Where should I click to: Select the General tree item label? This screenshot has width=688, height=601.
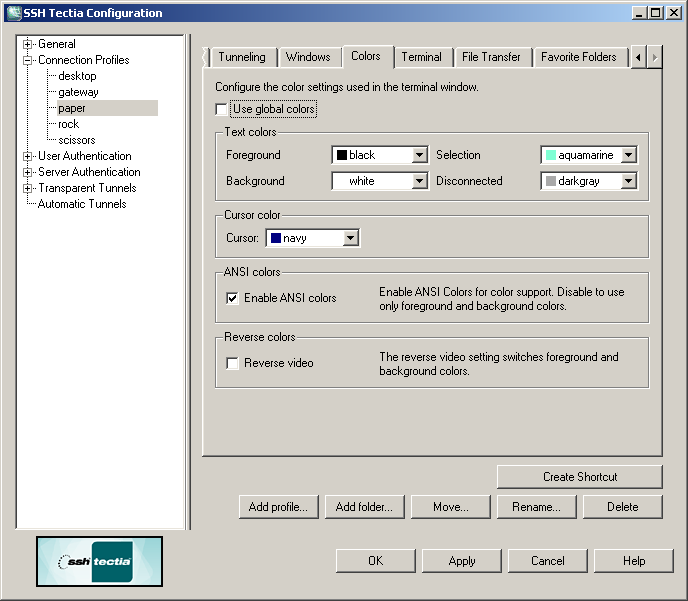(x=57, y=44)
